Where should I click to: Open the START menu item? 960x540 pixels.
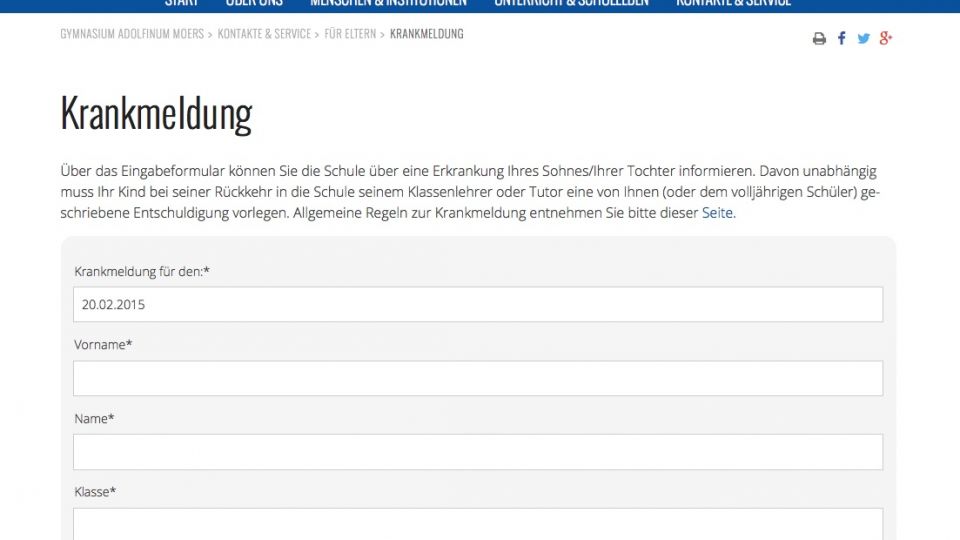pyautogui.click(x=181, y=4)
